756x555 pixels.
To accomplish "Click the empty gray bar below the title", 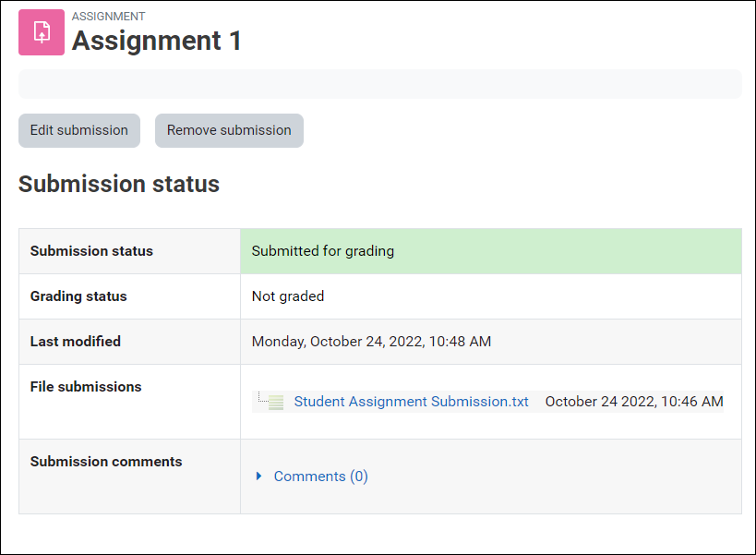I will pos(379,83).
